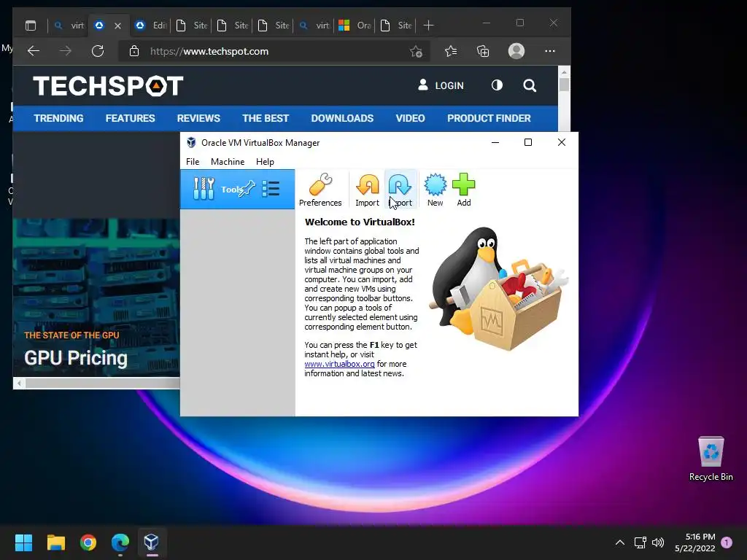This screenshot has width=747, height=560.
Task: Open a new tab in Edge
Action: click(428, 26)
